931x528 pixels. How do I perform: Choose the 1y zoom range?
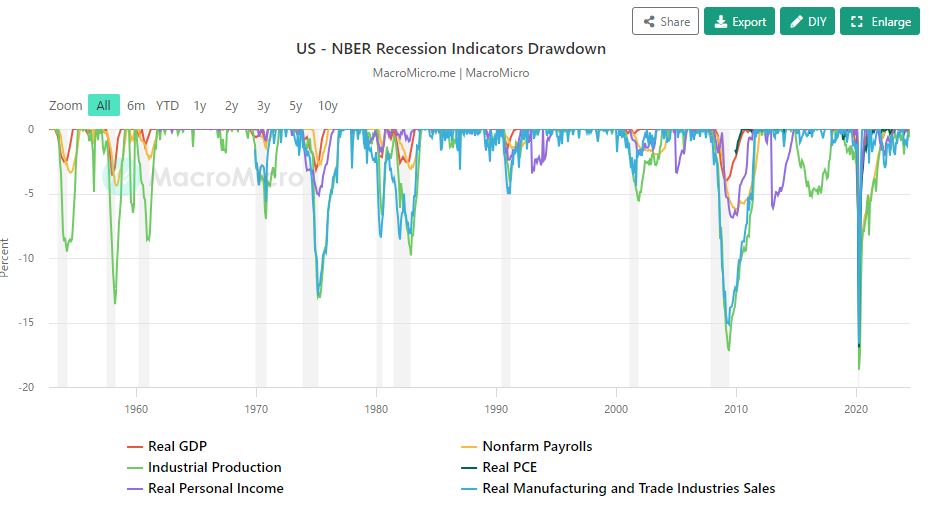coord(200,105)
